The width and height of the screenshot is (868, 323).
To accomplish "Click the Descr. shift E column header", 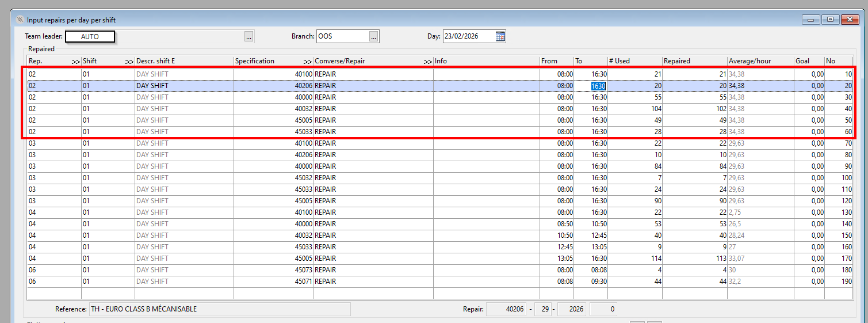I will click(x=184, y=61).
